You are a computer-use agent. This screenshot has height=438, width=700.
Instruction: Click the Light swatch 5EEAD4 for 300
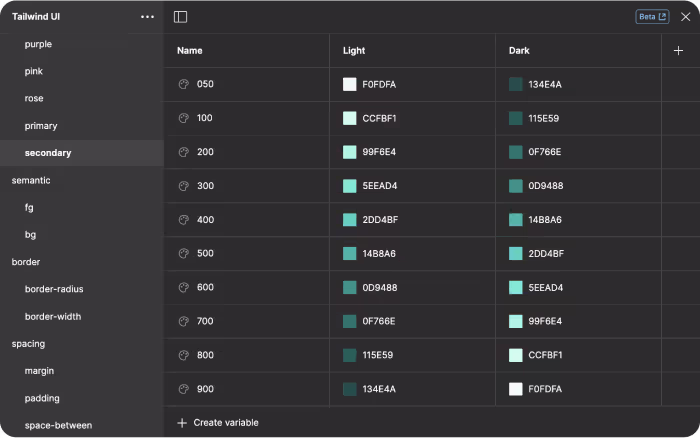click(350, 186)
